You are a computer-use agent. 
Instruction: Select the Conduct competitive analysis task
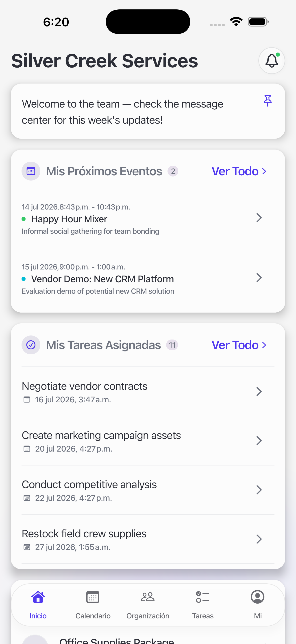tap(148, 490)
